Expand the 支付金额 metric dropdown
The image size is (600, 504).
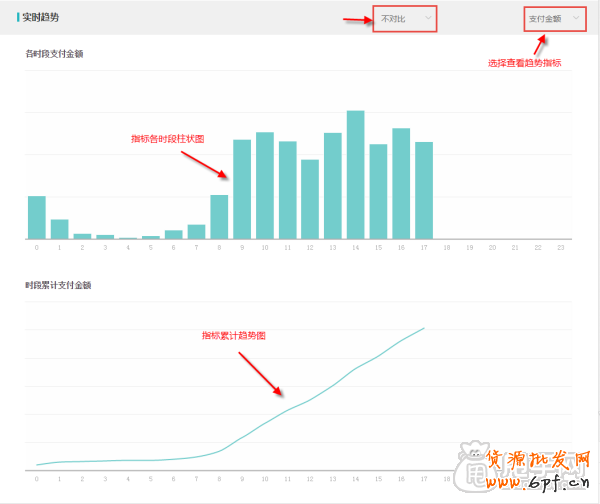[553, 18]
